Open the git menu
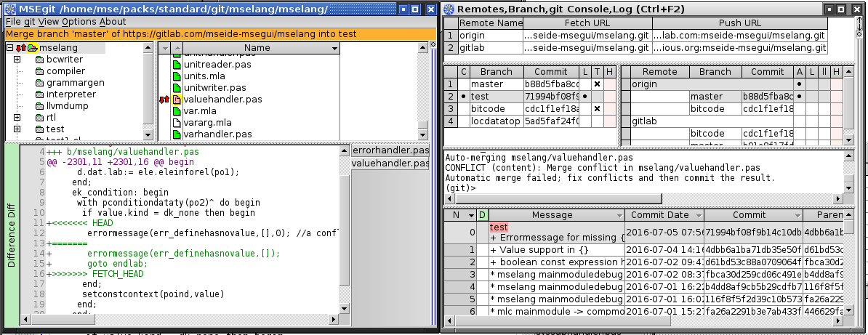Image resolution: width=868 pixels, height=335 pixels. coord(29,22)
